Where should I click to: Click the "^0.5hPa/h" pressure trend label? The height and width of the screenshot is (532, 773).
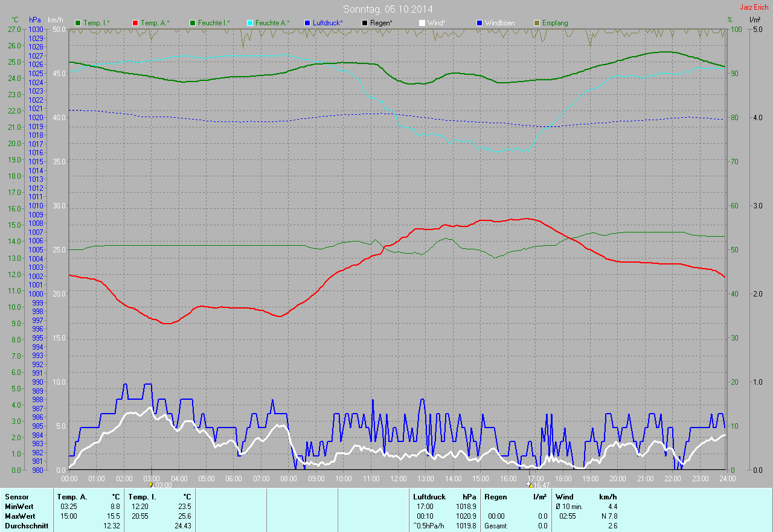point(429,526)
